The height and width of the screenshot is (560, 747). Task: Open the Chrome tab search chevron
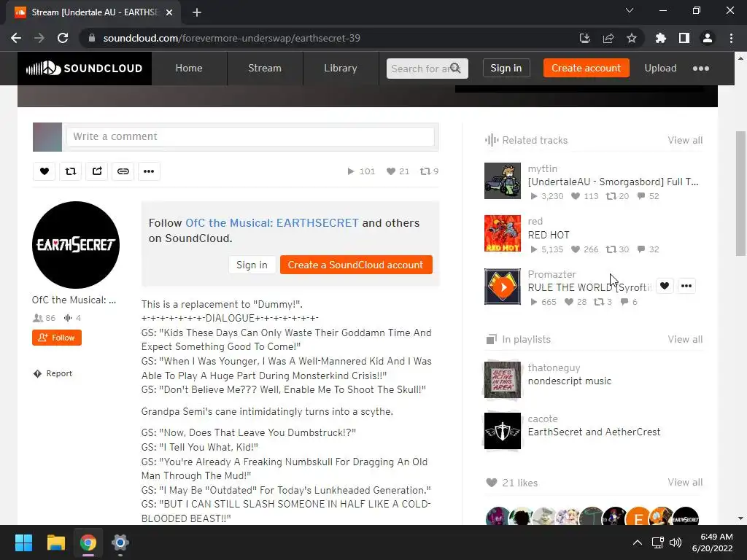coord(630,10)
